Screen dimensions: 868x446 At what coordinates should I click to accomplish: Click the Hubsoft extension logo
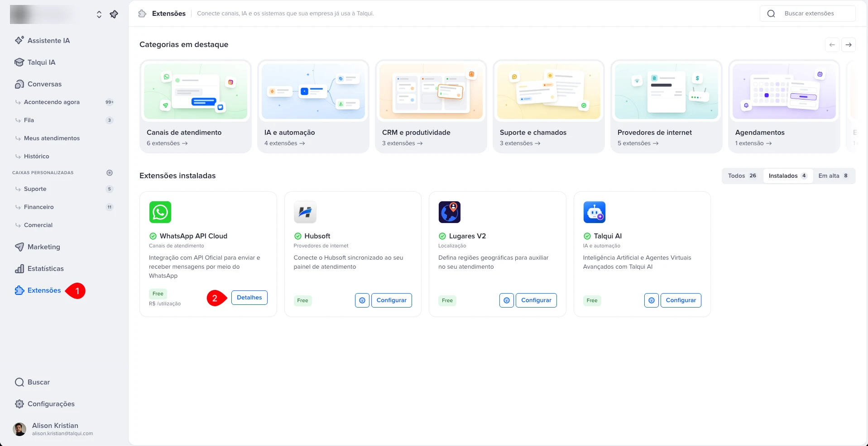[x=305, y=212]
